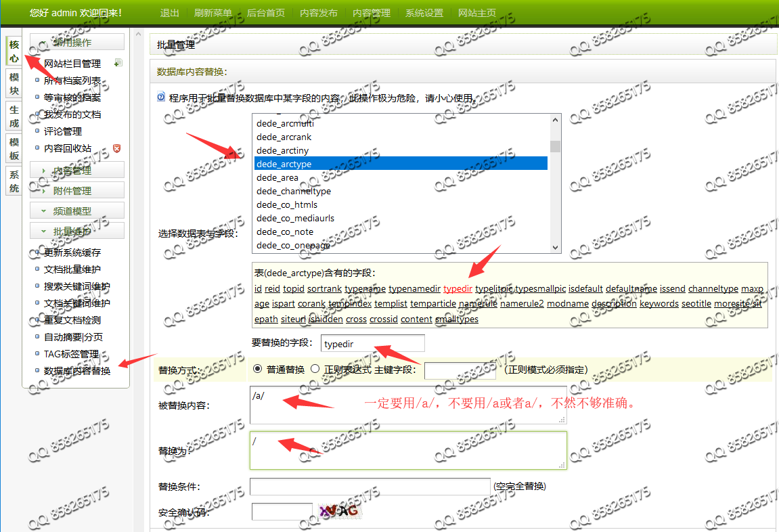
Task: Expand the 附件管理 sidebar section
Action: [x=77, y=191]
